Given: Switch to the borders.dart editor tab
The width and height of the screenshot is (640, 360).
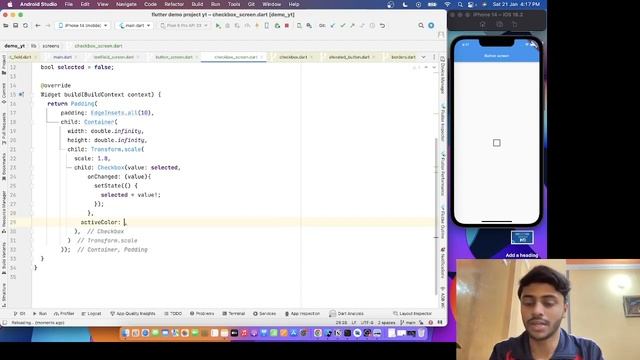Looking at the screenshot, I should pos(403,57).
